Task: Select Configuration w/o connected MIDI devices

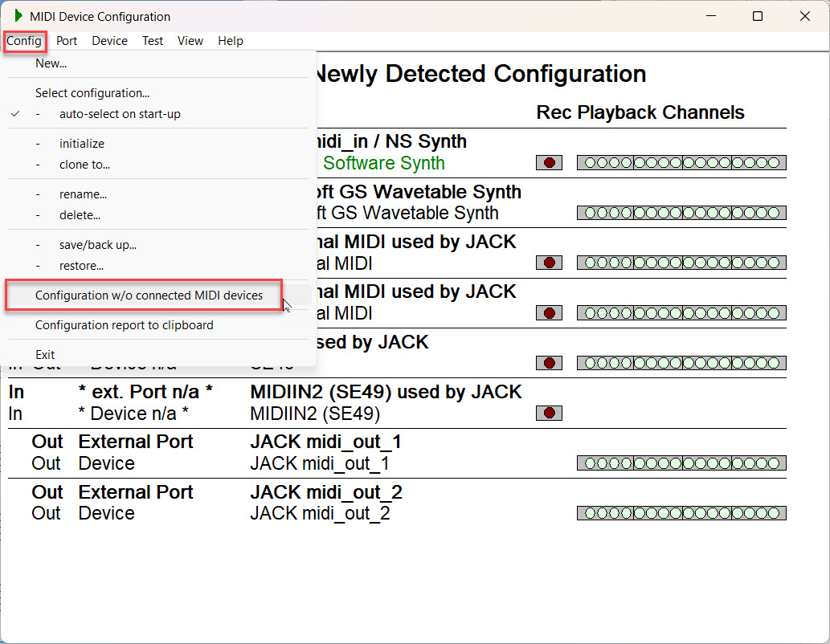Action: (149, 296)
